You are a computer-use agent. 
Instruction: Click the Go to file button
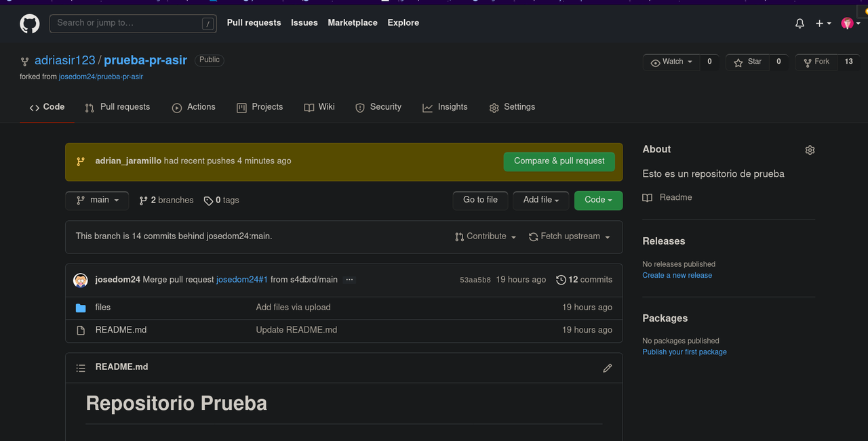tap(480, 201)
